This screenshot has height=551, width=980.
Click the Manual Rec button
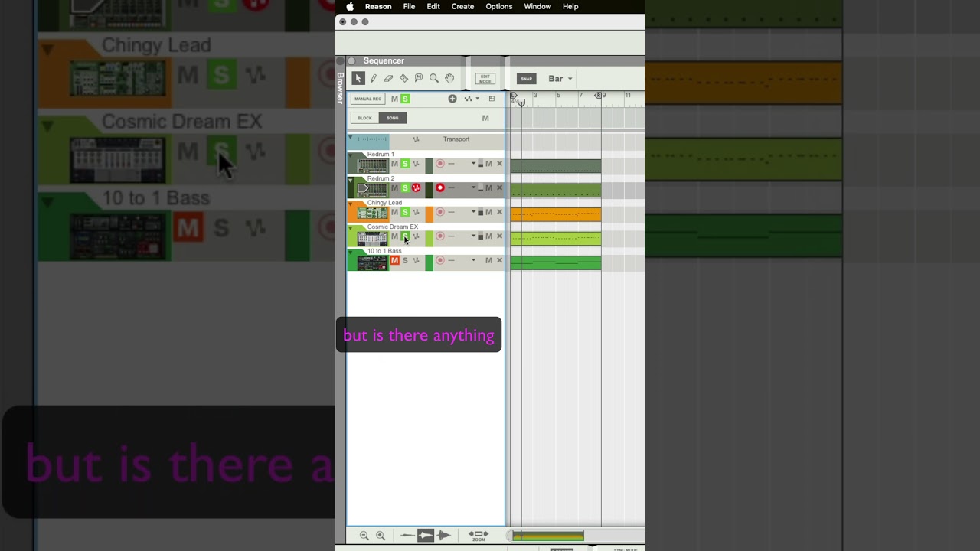click(367, 99)
